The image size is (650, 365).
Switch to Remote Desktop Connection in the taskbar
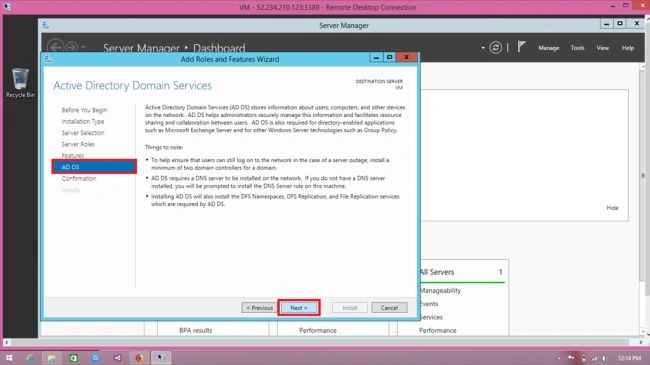pos(161,358)
